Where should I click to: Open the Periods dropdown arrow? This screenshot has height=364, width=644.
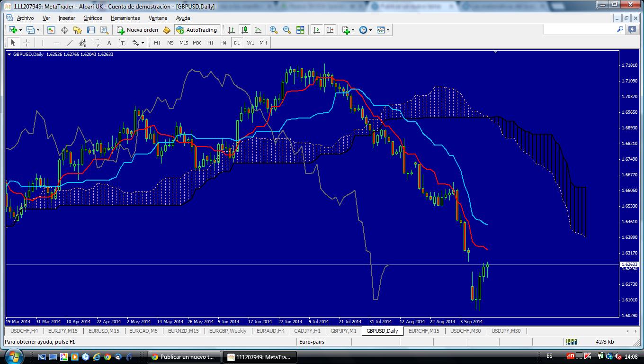(371, 30)
